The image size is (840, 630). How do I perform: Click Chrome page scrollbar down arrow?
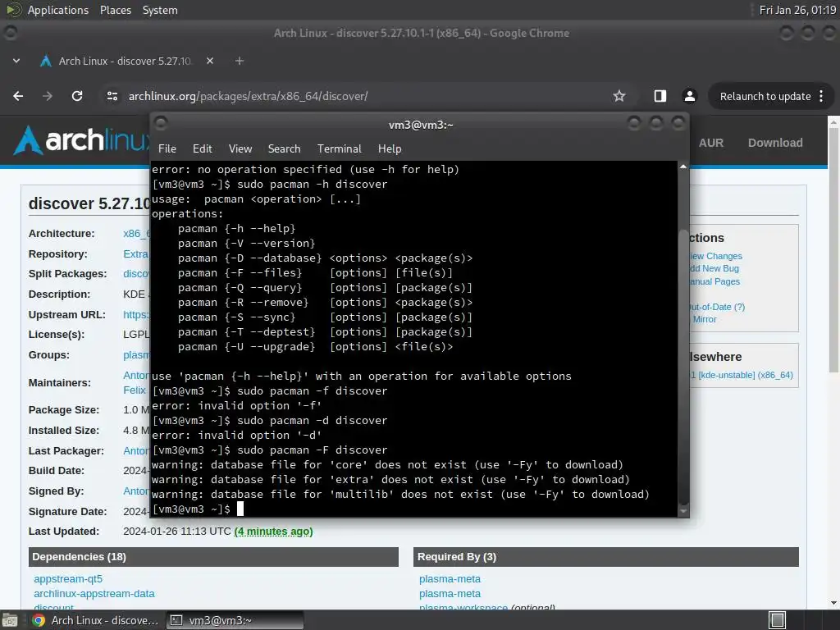tap(833, 603)
